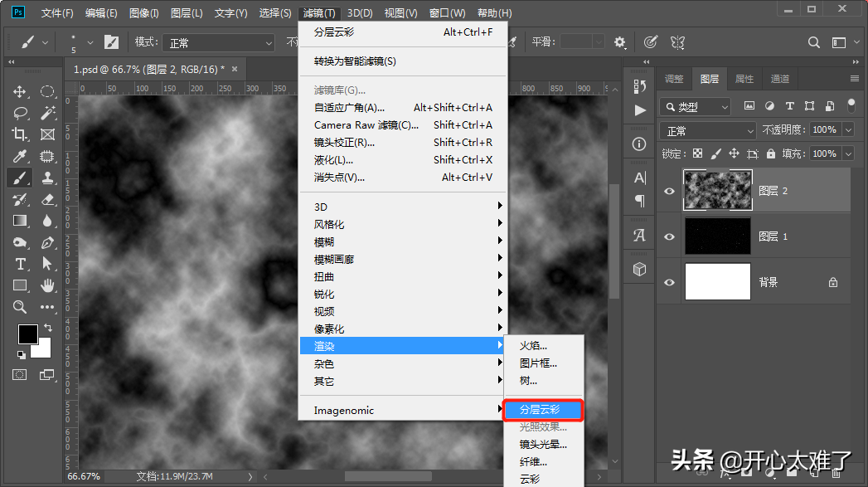Select the Crop tool
868x487 pixels.
point(19,134)
